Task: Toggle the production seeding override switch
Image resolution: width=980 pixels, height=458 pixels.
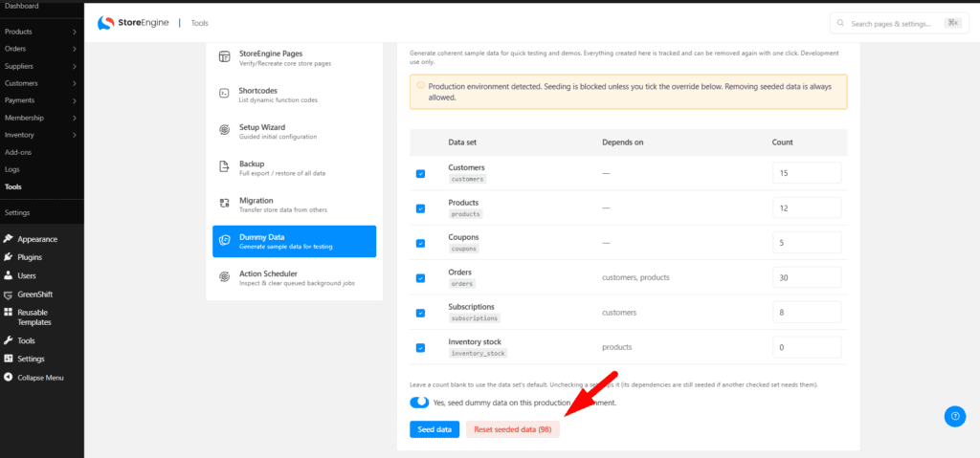Action: [x=419, y=403]
